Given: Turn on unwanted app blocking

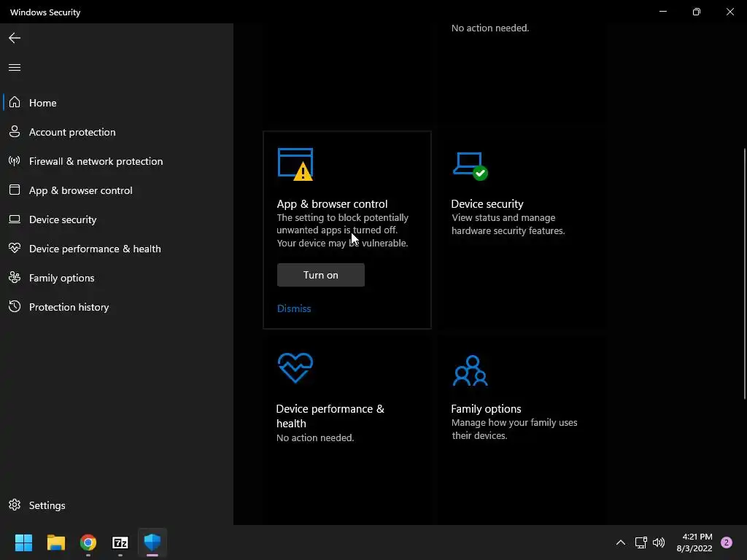Looking at the screenshot, I should 321,275.
